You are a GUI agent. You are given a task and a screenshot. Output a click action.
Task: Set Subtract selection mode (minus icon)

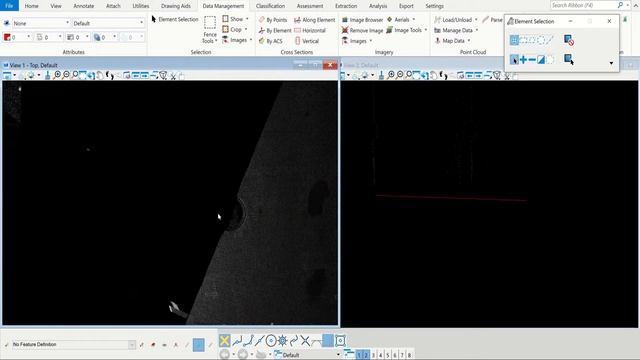point(532,60)
